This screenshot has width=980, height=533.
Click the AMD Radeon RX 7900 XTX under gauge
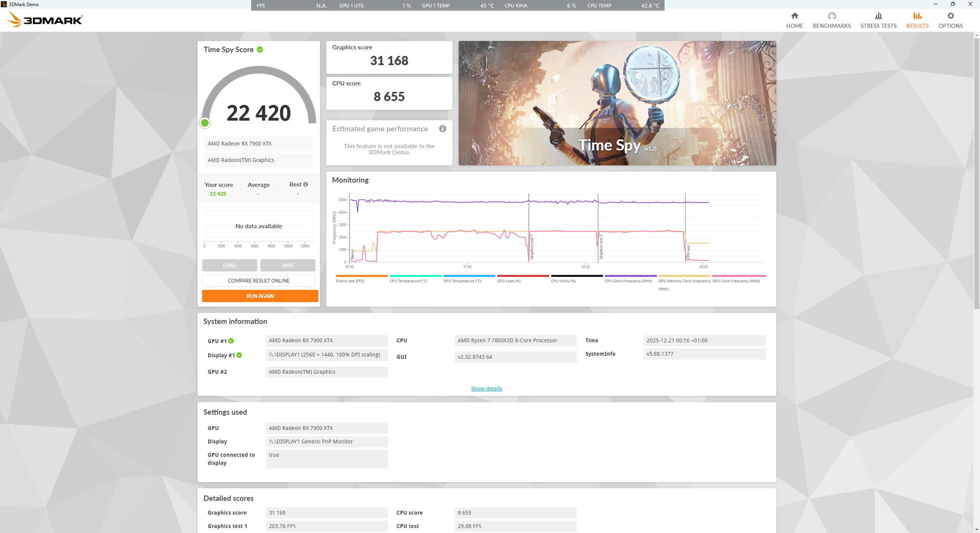tap(258, 144)
